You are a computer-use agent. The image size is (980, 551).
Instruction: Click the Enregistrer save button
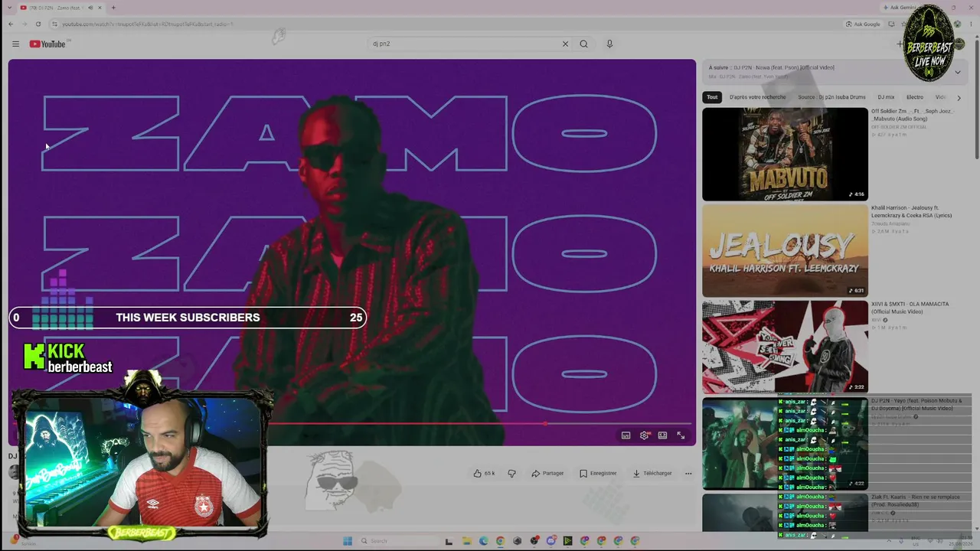[x=598, y=473]
